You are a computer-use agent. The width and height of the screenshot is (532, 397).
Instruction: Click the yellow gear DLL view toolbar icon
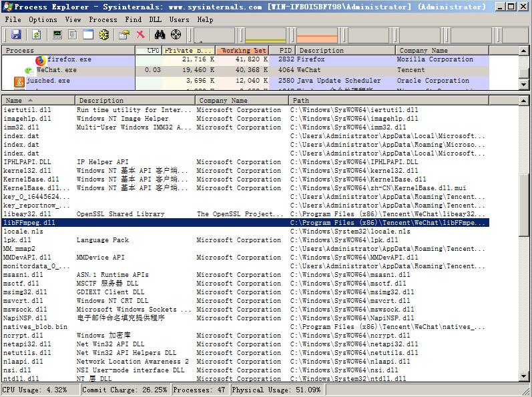tap(104, 35)
